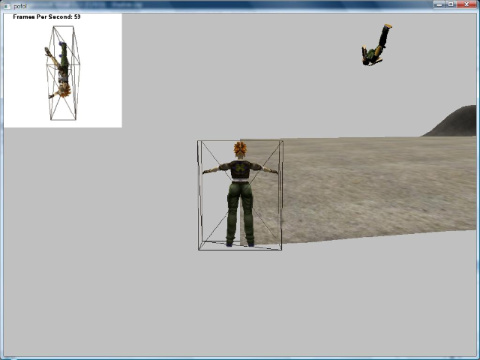This screenshot has width=480, height=360.
Task: Click the potol window icon in title bar
Action: tap(7, 6)
